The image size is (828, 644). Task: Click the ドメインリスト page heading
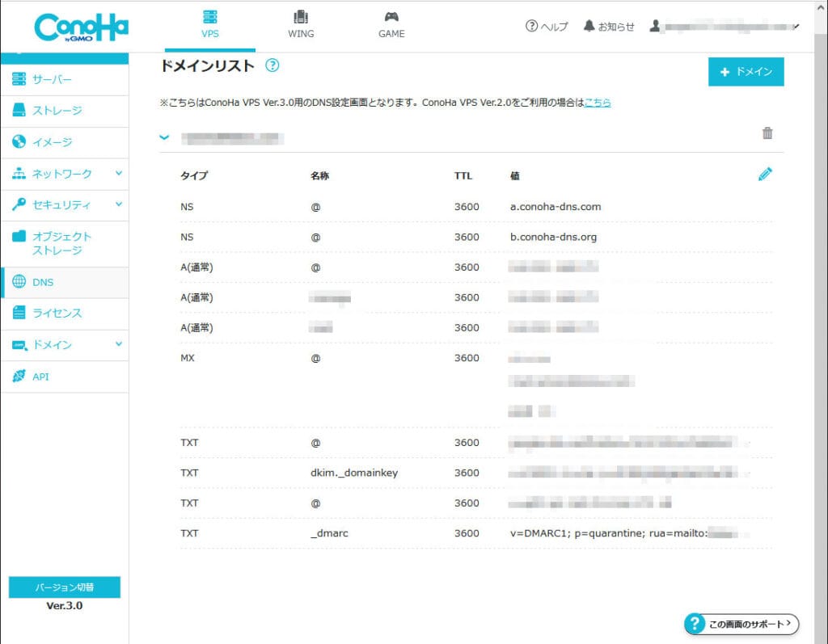point(207,65)
